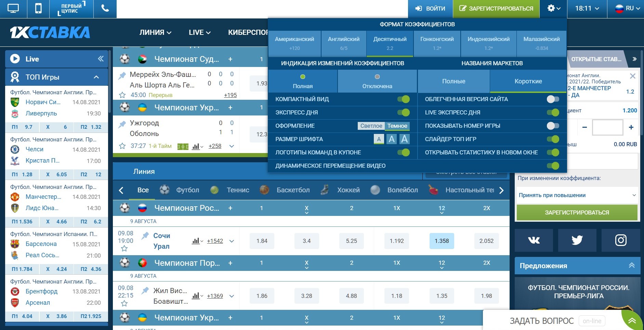Screen dimensions: 644x330
Task: Click the stake amount input field
Action: point(607,127)
